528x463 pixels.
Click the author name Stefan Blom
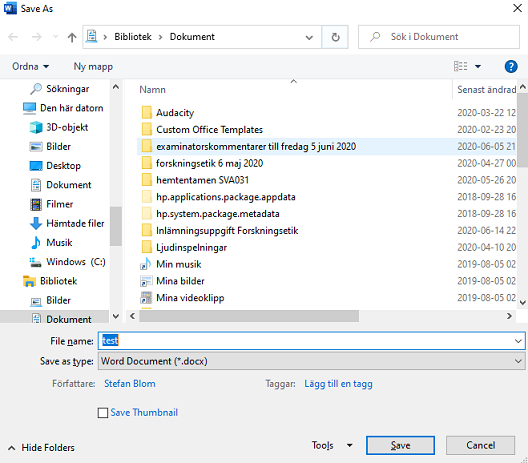130,384
